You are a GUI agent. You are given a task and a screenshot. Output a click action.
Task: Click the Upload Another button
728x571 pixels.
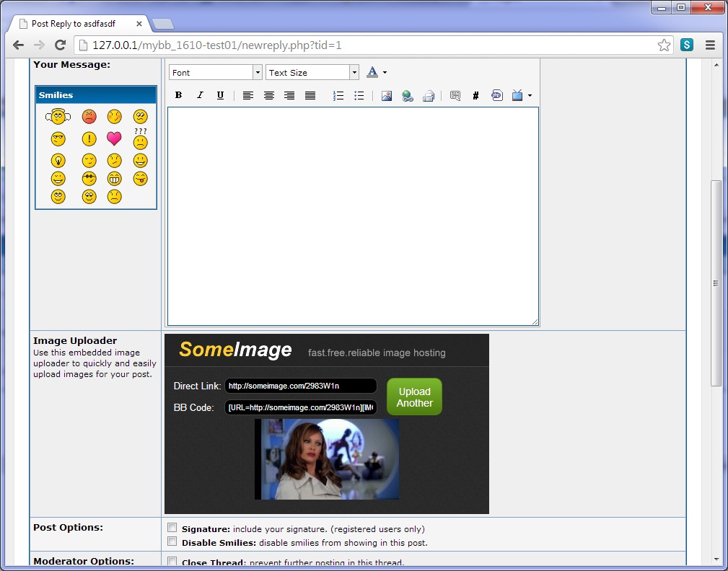pos(414,397)
